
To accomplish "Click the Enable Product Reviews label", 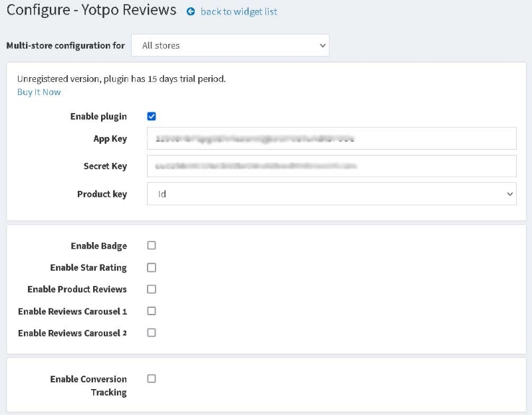I will tap(77, 289).
